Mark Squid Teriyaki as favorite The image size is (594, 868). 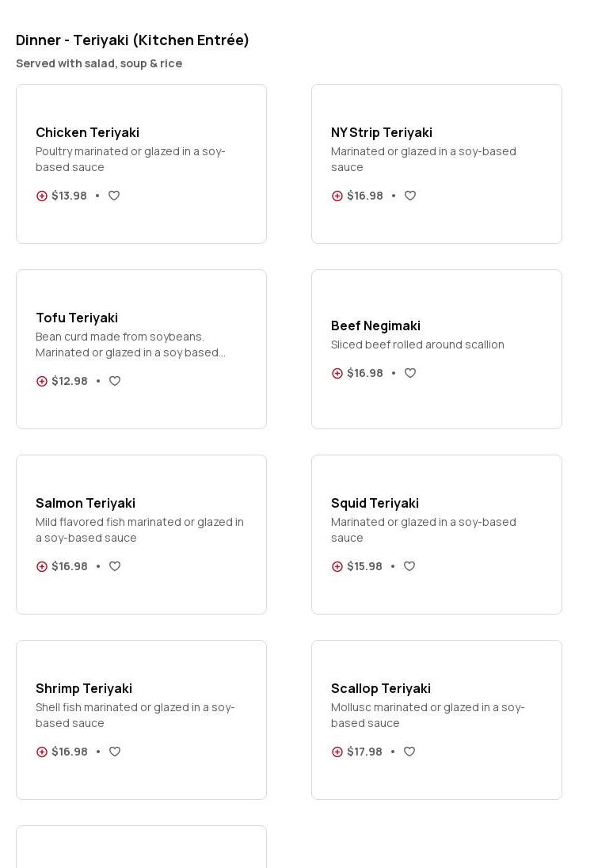point(409,566)
